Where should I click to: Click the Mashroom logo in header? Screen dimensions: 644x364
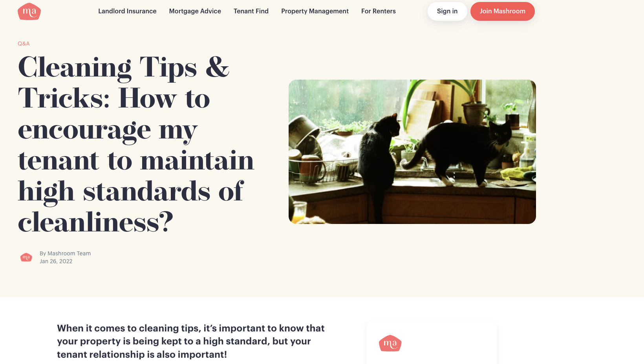pos(29,11)
